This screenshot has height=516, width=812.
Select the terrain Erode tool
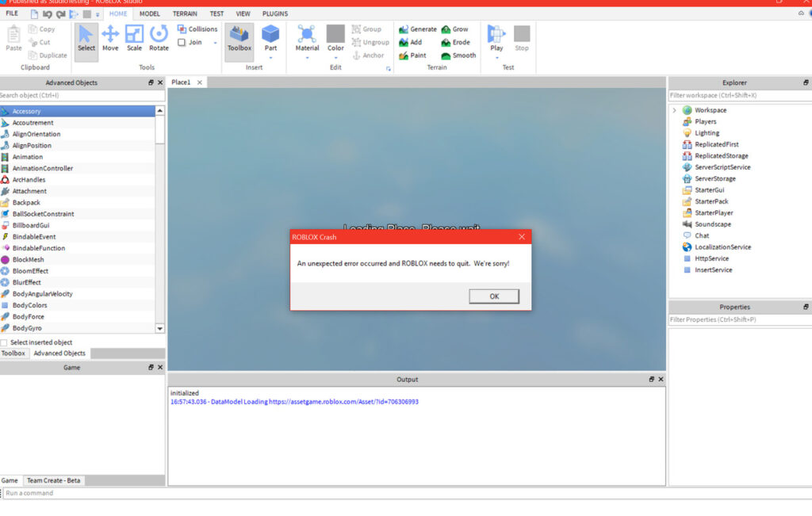pyautogui.click(x=457, y=42)
